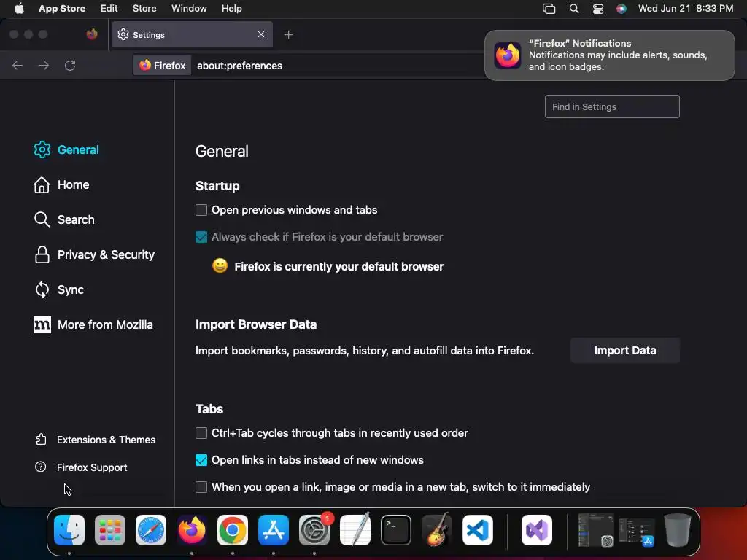
Task: Open Google Chrome from the Dock
Action: (233, 529)
